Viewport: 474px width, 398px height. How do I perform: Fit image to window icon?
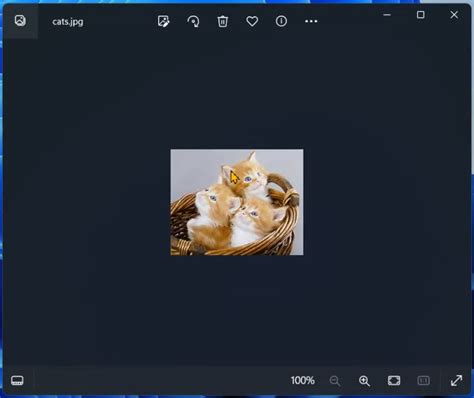click(x=394, y=380)
